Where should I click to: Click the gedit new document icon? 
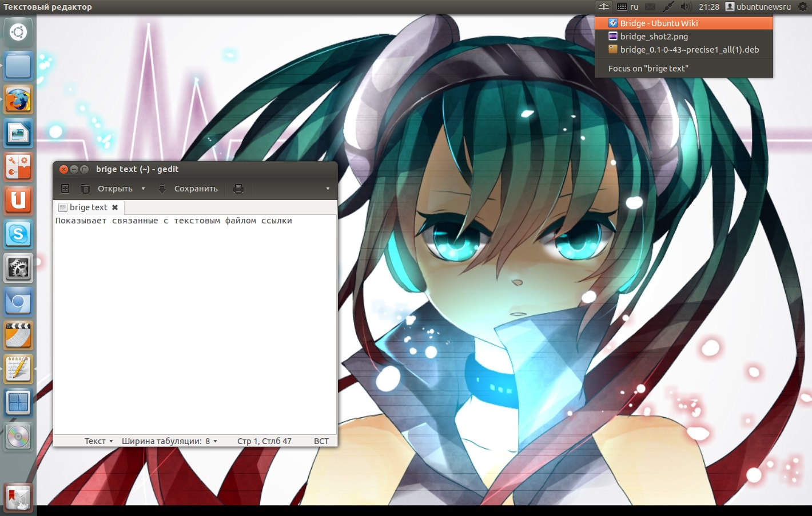[x=65, y=189]
